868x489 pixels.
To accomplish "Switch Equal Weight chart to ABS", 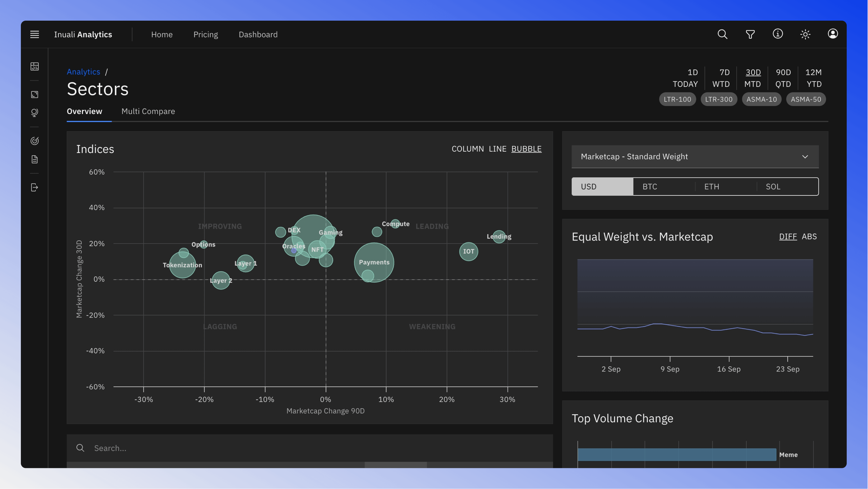I will pos(809,236).
